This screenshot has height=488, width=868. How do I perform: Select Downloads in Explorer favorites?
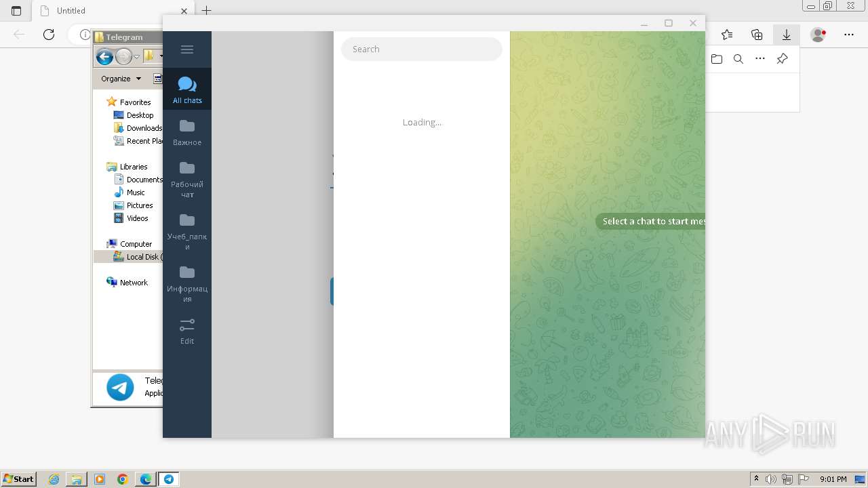point(138,128)
